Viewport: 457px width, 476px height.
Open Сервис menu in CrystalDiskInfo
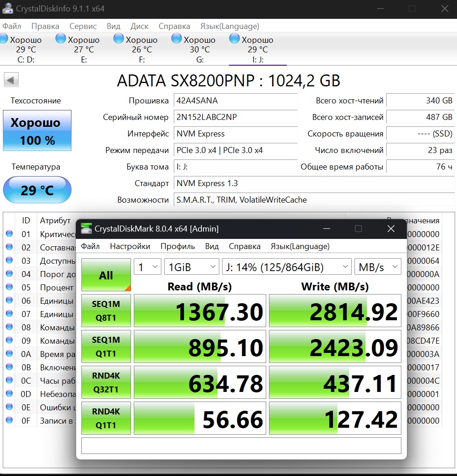coord(83,26)
